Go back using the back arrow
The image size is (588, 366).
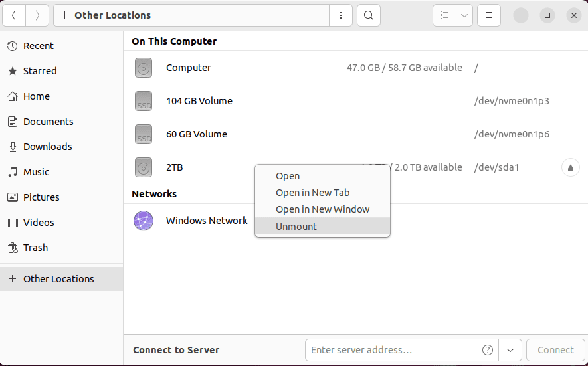14,15
